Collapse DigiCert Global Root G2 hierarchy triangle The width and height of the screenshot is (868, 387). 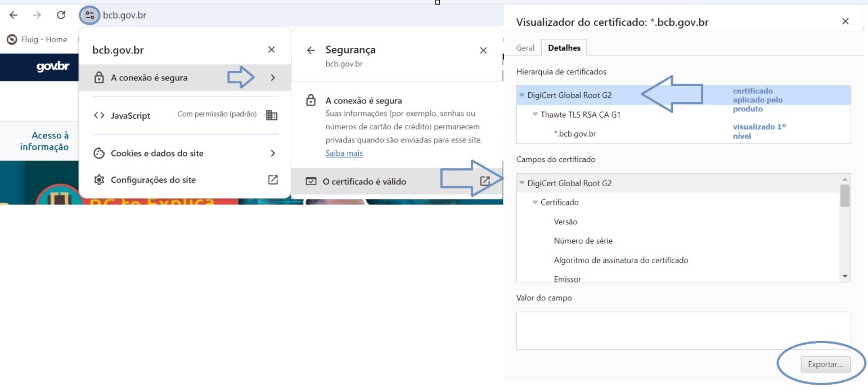coord(522,96)
